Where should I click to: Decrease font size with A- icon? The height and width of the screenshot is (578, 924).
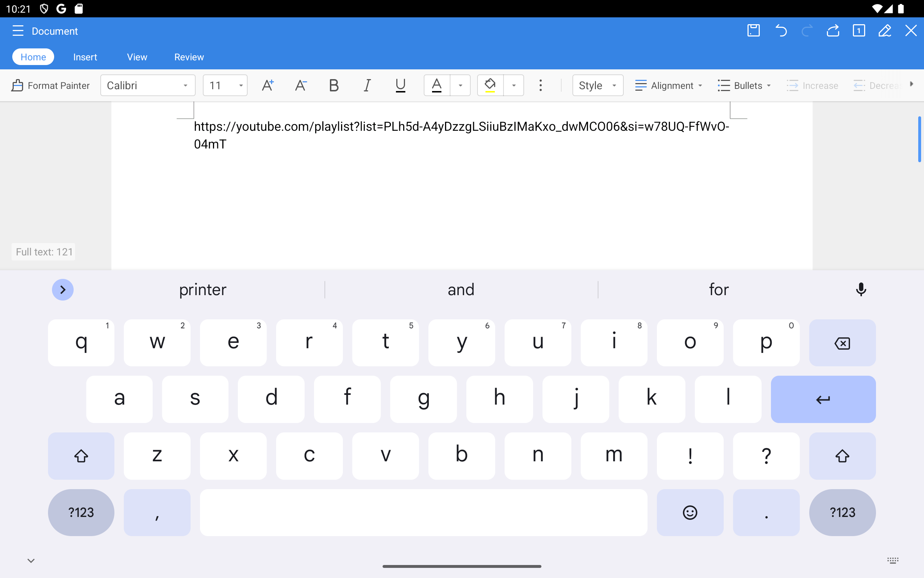click(301, 85)
